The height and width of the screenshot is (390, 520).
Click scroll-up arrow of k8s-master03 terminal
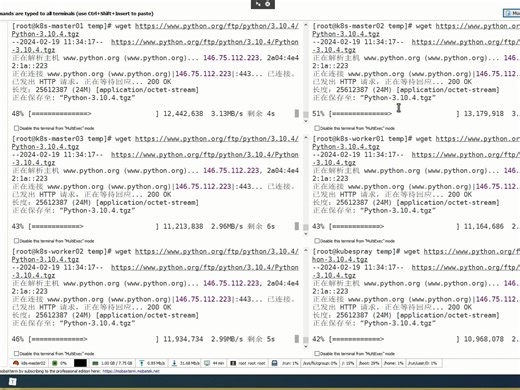pos(306,138)
